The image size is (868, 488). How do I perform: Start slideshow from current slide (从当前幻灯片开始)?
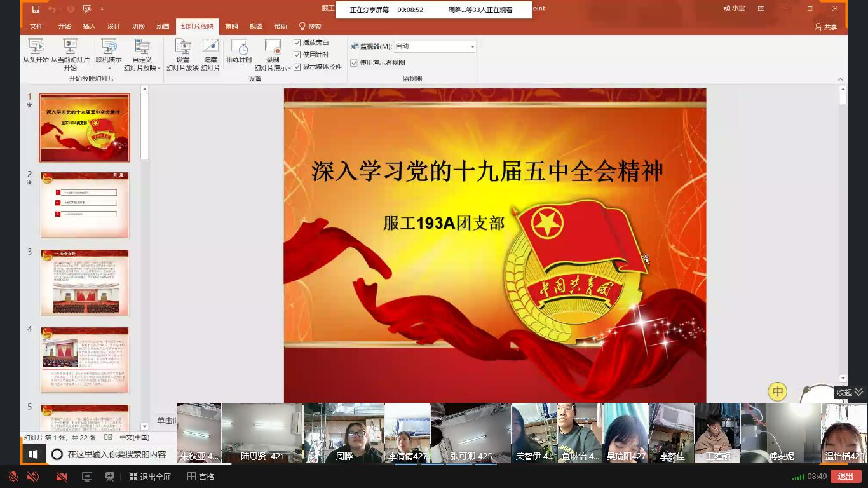[70, 55]
